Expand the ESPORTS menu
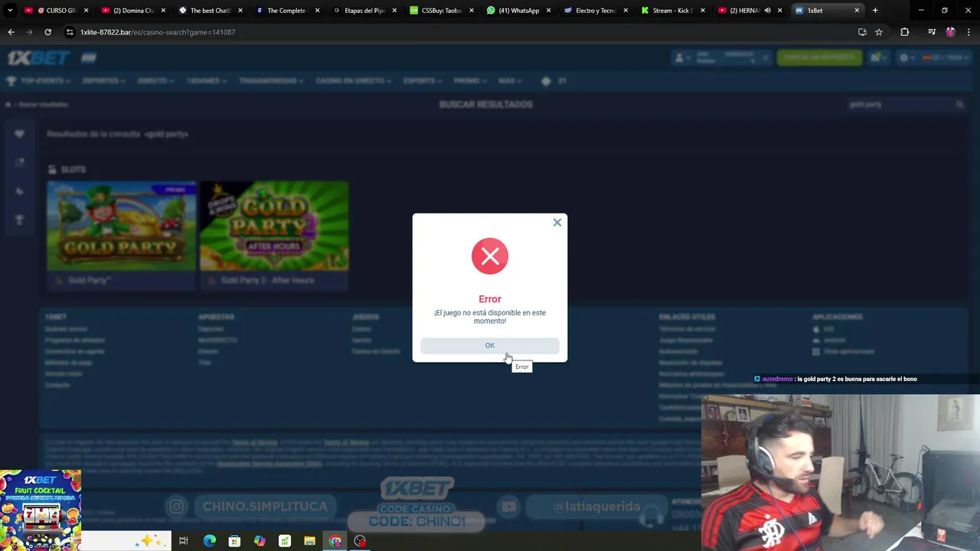The width and height of the screenshot is (980, 551). 422,81
